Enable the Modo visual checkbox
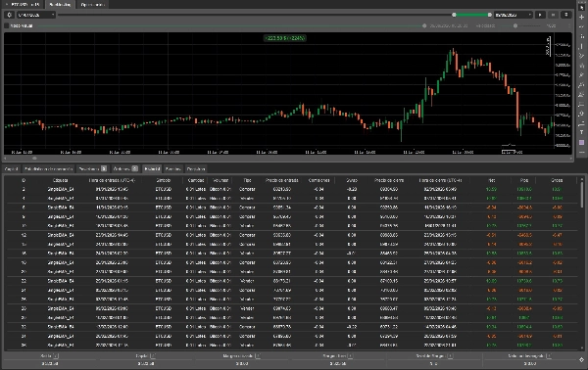 coord(7,25)
